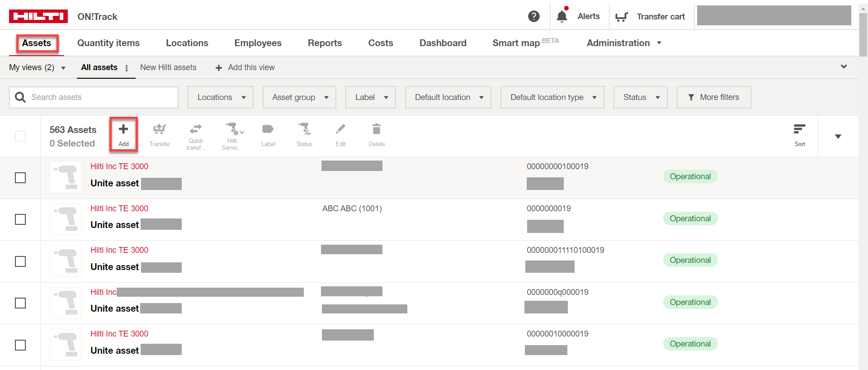Open Hilti Inc TE 3000 link for 0000000019
Image resolution: width=868 pixels, height=370 pixels.
(x=119, y=209)
